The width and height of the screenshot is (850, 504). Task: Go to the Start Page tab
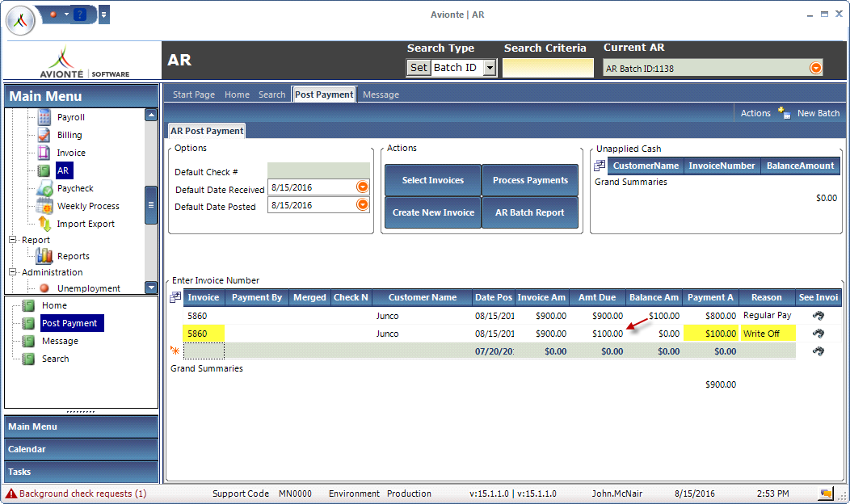[x=194, y=94]
